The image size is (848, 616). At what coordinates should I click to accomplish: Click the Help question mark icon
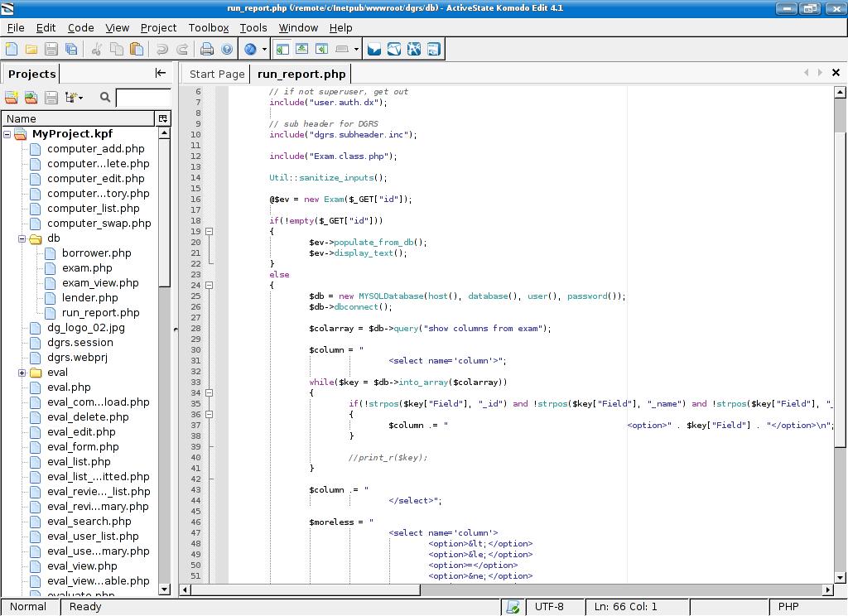tap(227, 50)
